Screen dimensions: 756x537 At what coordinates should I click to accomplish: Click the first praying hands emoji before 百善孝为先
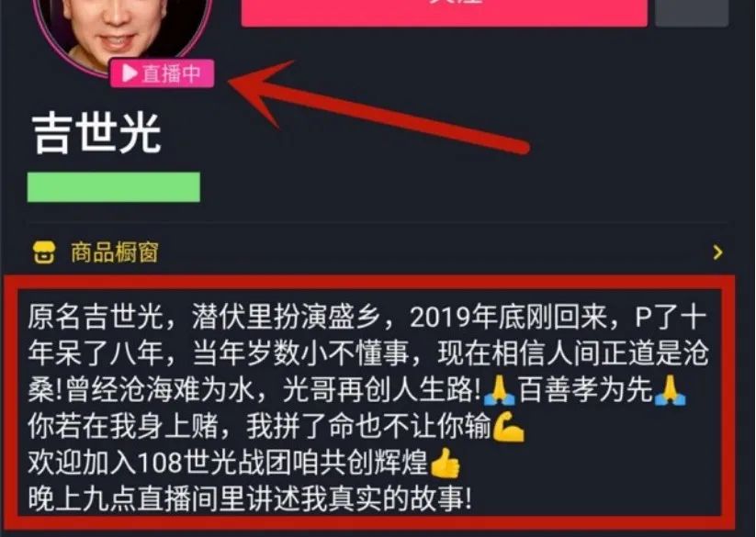click(499, 390)
